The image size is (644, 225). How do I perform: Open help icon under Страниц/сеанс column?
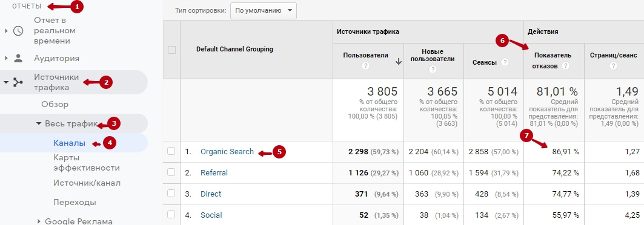pyautogui.click(x=613, y=65)
